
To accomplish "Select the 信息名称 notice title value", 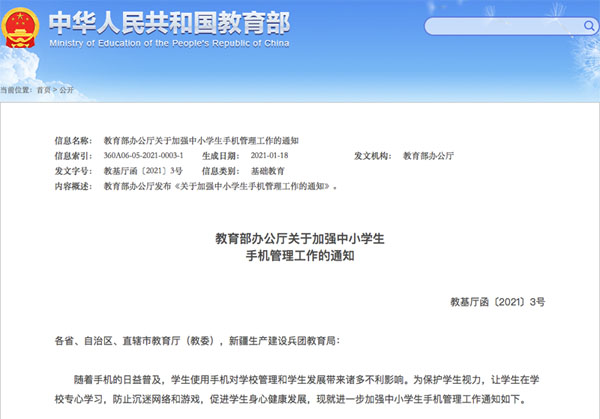I will coord(201,141).
